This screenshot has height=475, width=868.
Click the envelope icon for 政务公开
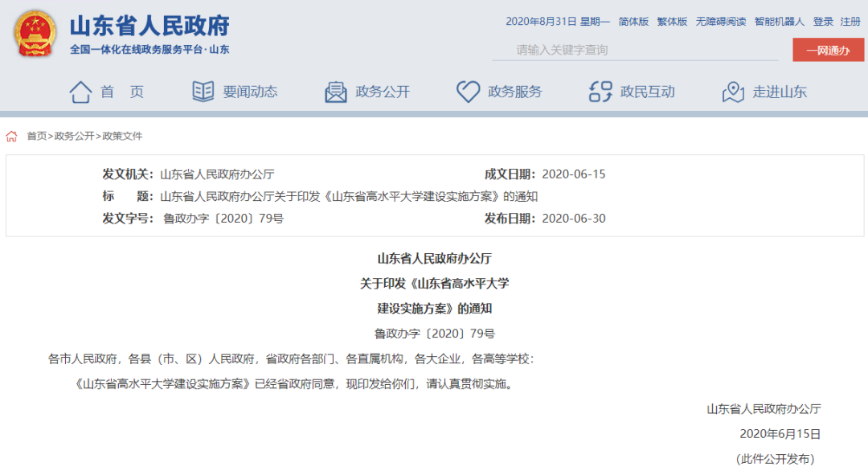tap(335, 92)
